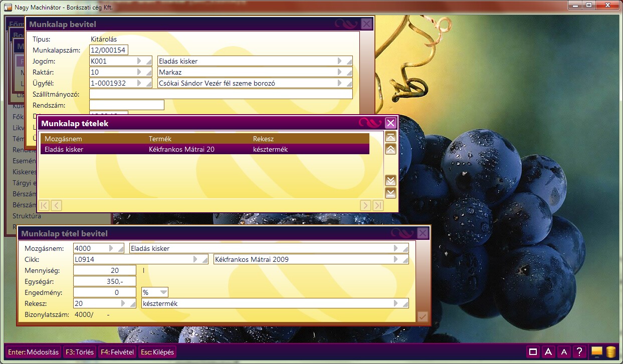The width and height of the screenshot is (623, 364).
Task: Page down in Munkalap tételek list
Action: point(390,181)
